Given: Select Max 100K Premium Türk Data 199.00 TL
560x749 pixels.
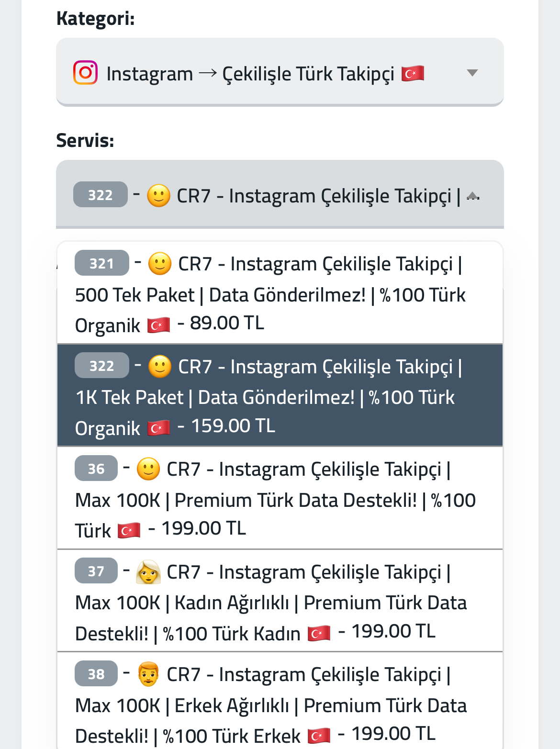Looking at the screenshot, I should pyautogui.click(x=280, y=498).
